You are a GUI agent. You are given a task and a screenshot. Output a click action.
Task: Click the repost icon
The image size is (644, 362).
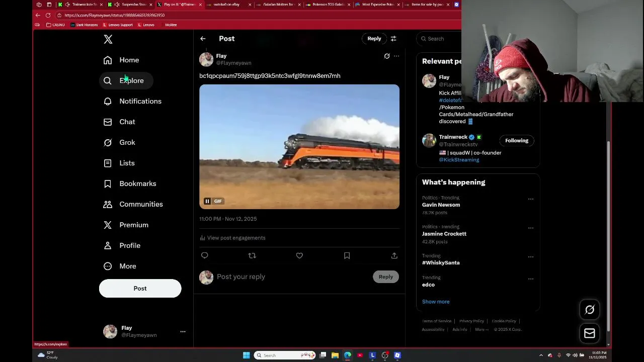tap(252, 255)
